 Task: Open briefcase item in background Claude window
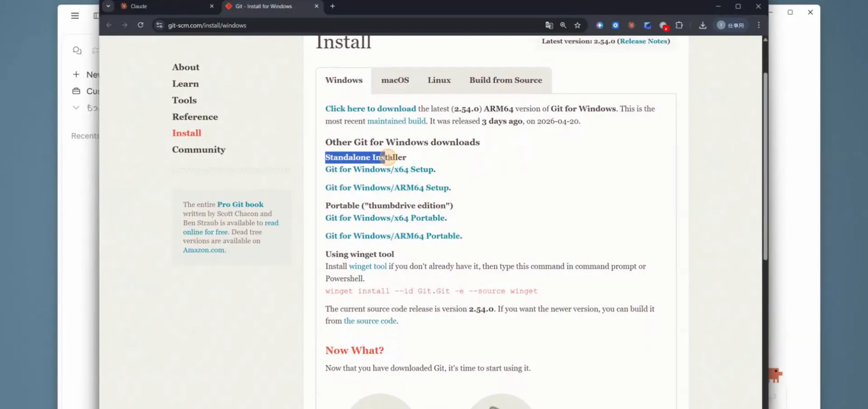click(x=85, y=91)
